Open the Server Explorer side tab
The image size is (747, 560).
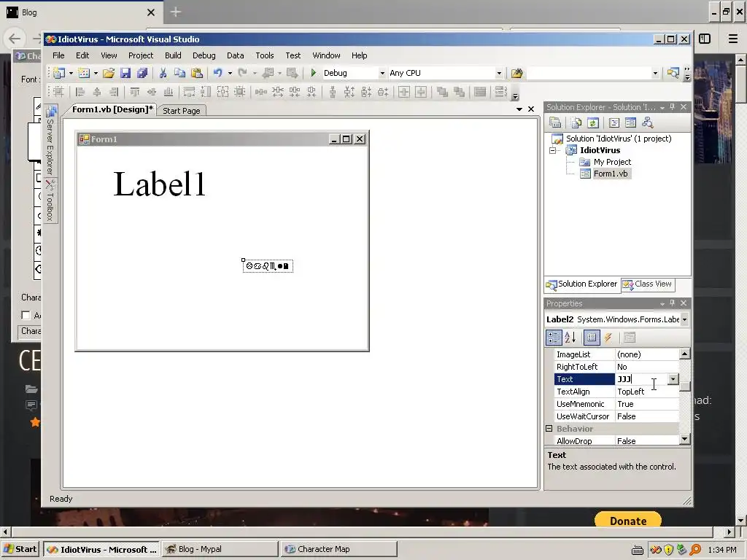click(x=50, y=141)
